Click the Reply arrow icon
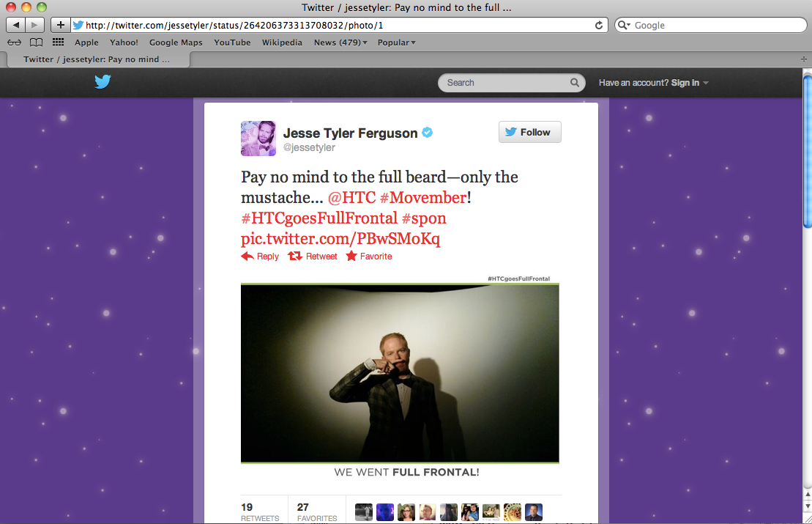The width and height of the screenshot is (812, 524). [x=247, y=256]
